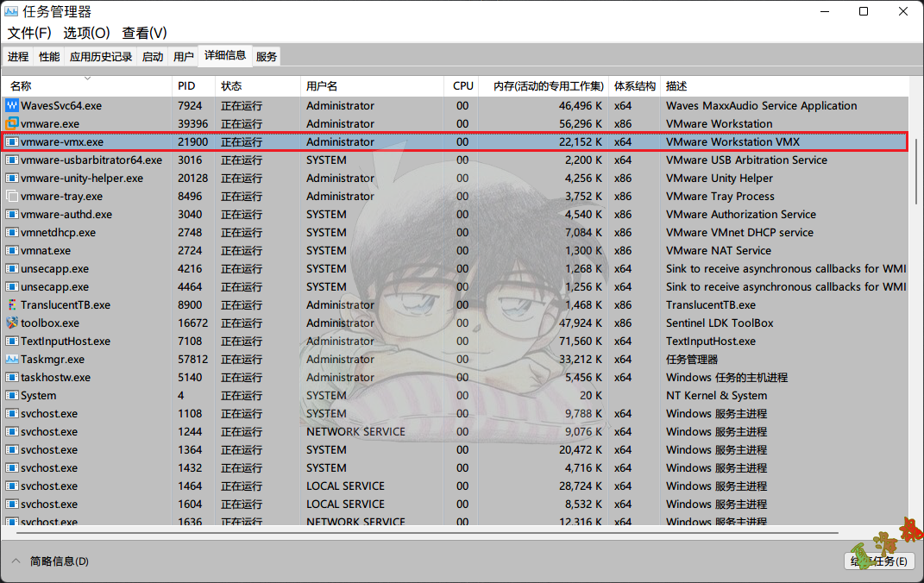Click the WavesSvc64.exe process icon
Viewport: 924px width, 583px height.
pyautogui.click(x=12, y=105)
